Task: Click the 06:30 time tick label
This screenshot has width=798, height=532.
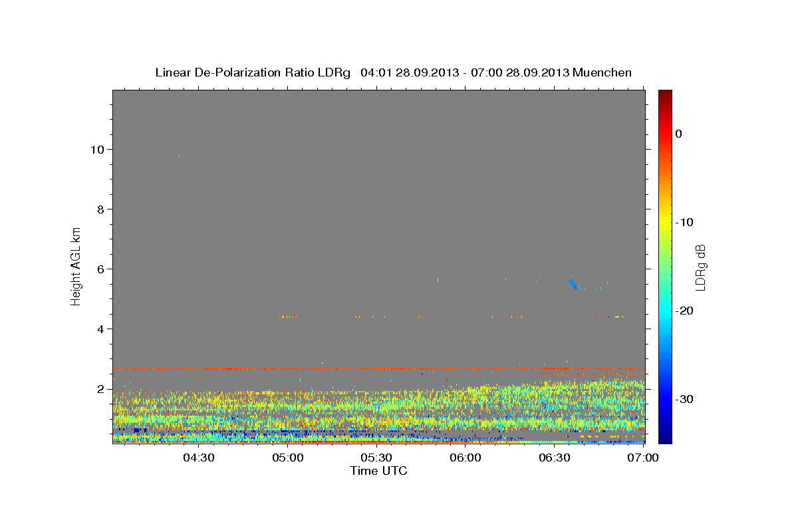Action: [x=555, y=458]
